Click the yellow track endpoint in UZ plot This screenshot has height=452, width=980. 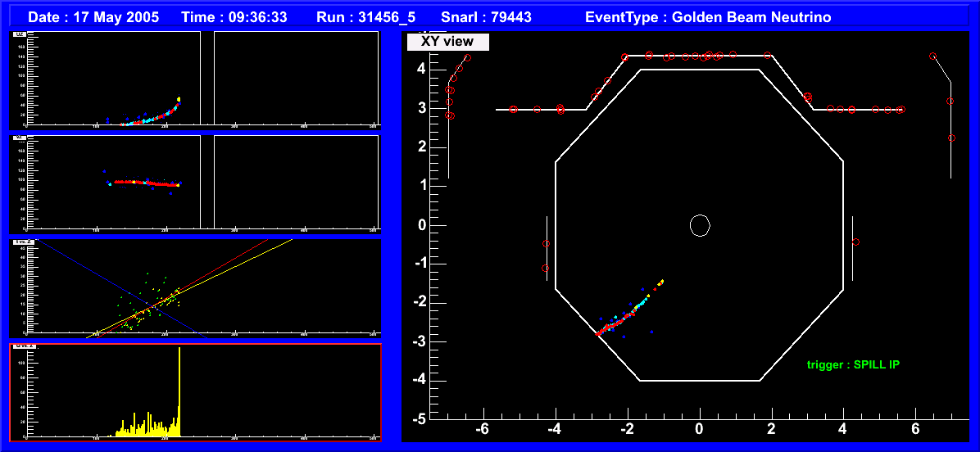[x=179, y=100]
